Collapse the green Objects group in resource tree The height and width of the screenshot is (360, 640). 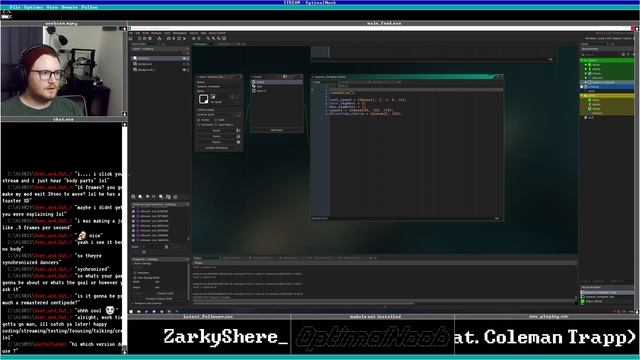coord(581,60)
